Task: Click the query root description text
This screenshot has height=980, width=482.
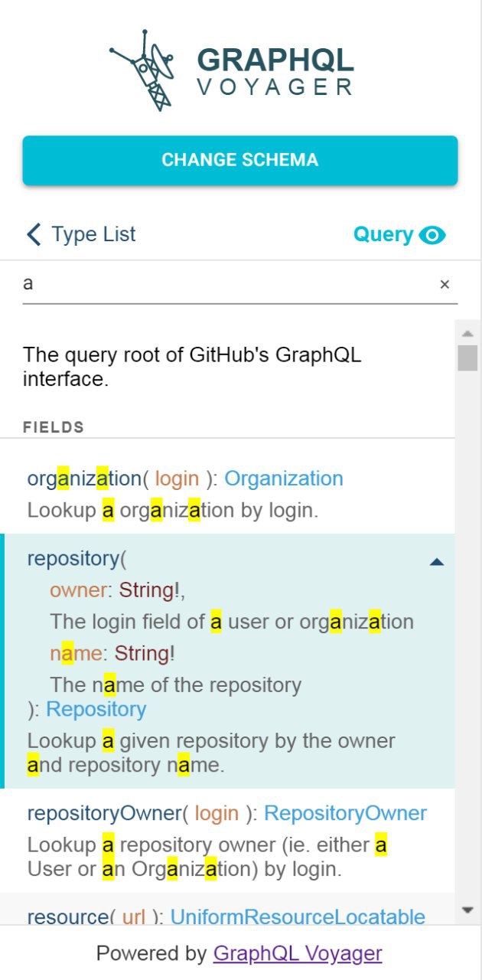Action: point(192,367)
